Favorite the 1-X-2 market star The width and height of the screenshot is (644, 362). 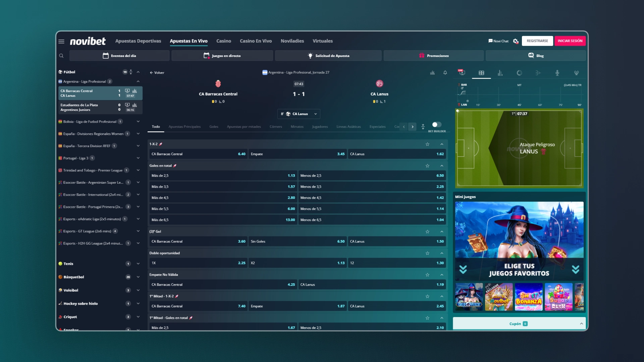427,144
